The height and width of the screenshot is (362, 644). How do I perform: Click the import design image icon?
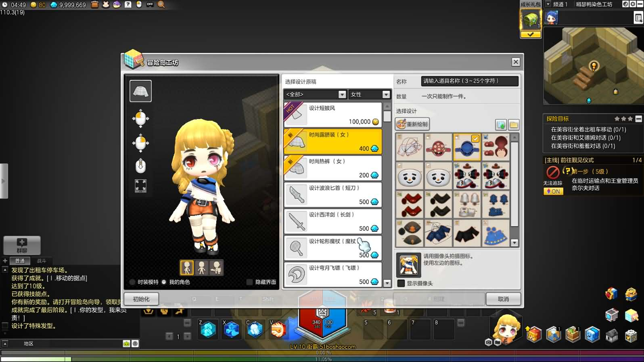click(501, 125)
